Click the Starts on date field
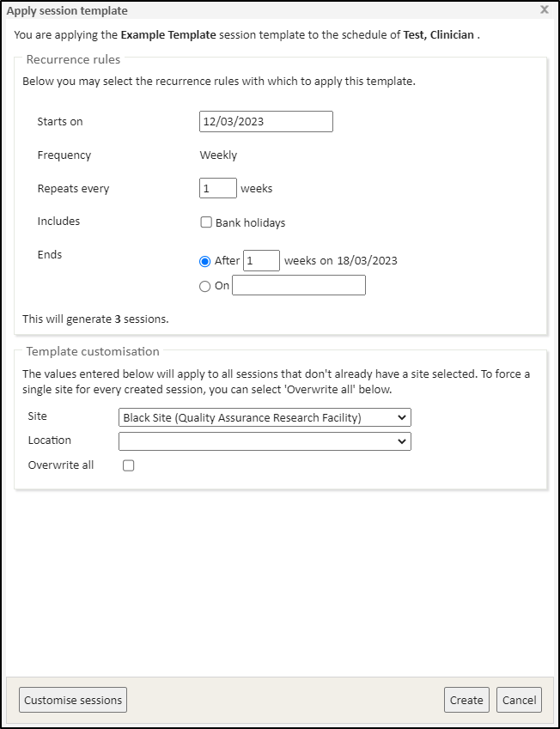The image size is (560, 729). 265,122
